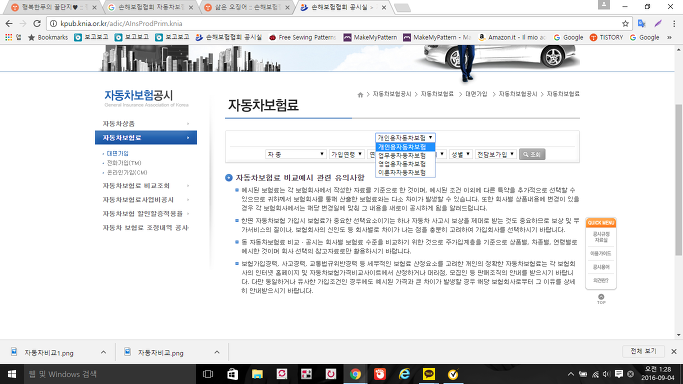
Task: Open the Windows Start menu
Action: pos(12,374)
